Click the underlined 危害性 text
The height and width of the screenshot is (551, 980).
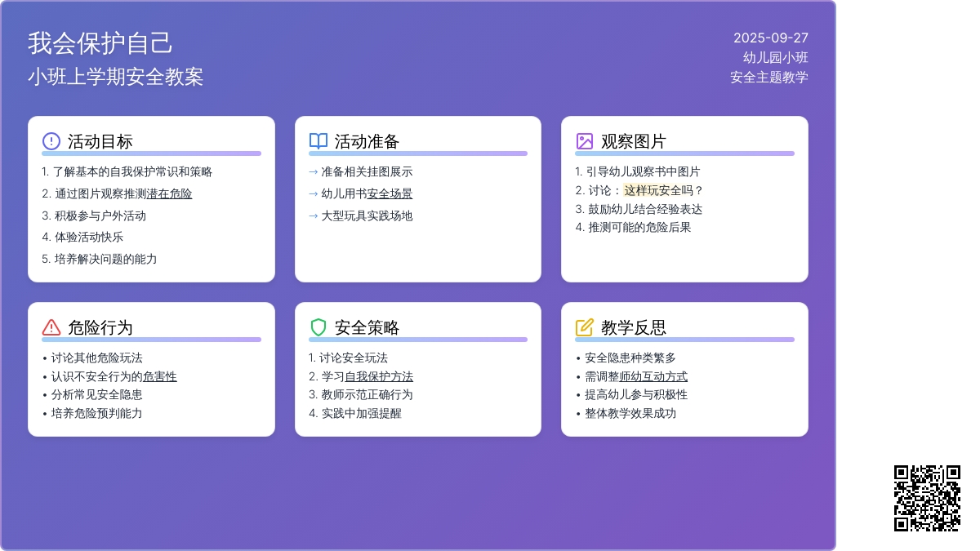pyautogui.click(x=160, y=376)
